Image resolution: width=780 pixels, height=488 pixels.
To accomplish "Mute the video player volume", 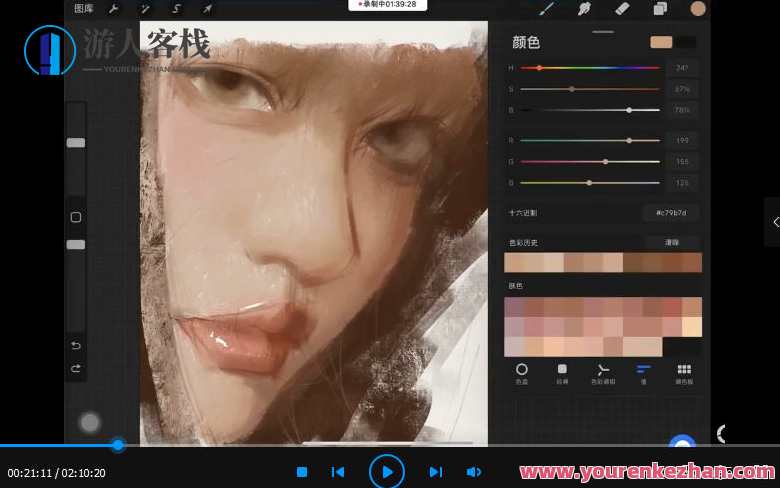I will pyautogui.click(x=474, y=472).
